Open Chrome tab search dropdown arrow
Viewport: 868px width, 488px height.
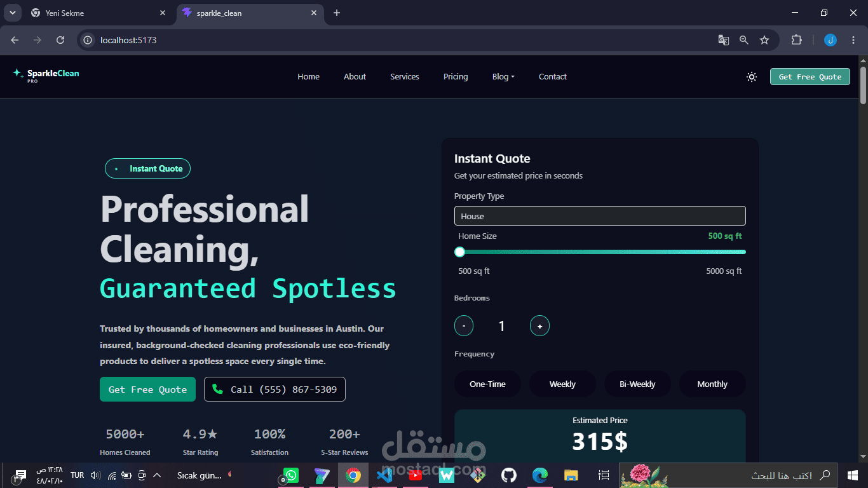12,13
